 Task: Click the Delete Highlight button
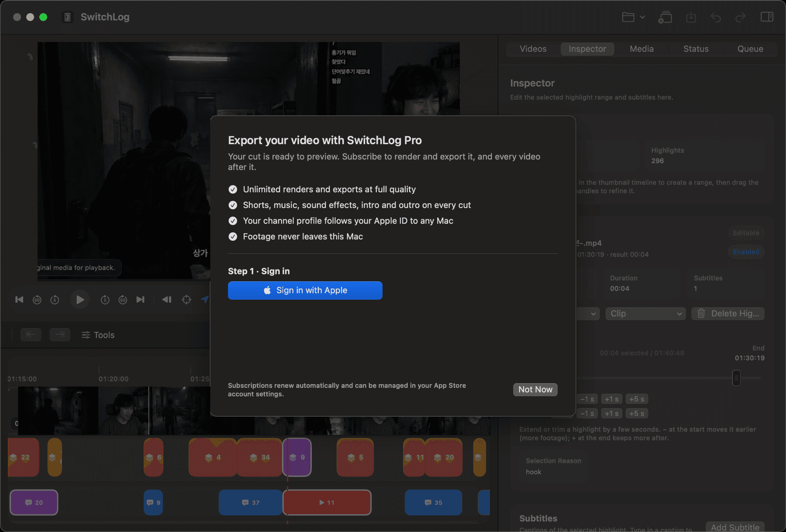click(728, 314)
